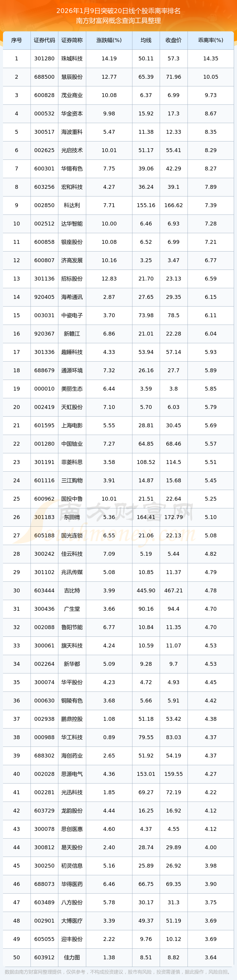The height and width of the screenshot is (980, 237).
Task: Click the 证券简称 column header
Action: point(72,40)
